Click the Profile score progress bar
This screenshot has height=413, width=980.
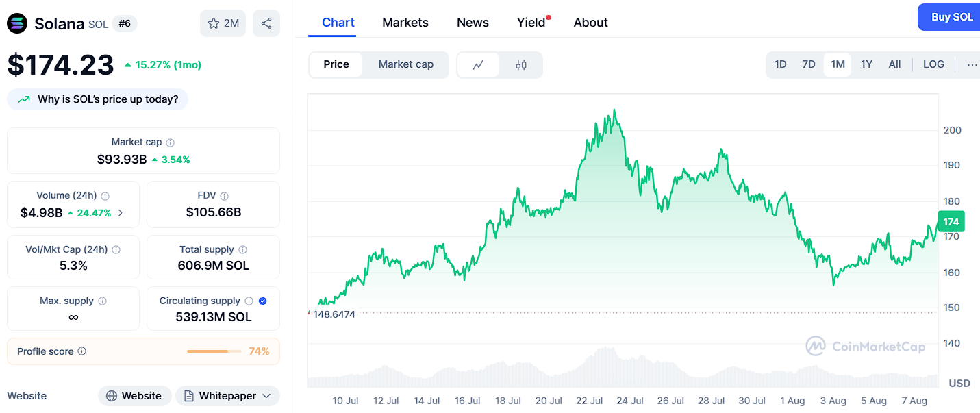coord(214,351)
